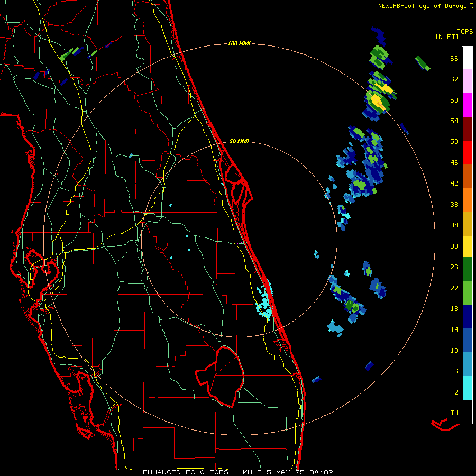Click the black TH threshold swatch
Viewport: 476px width, 476px height.
click(467, 411)
